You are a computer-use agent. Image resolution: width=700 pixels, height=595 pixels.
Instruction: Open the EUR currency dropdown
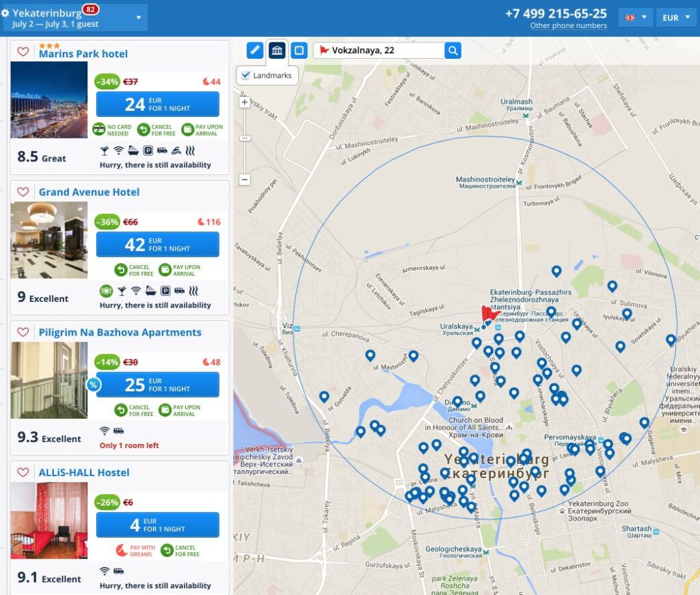pyautogui.click(x=676, y=18)
